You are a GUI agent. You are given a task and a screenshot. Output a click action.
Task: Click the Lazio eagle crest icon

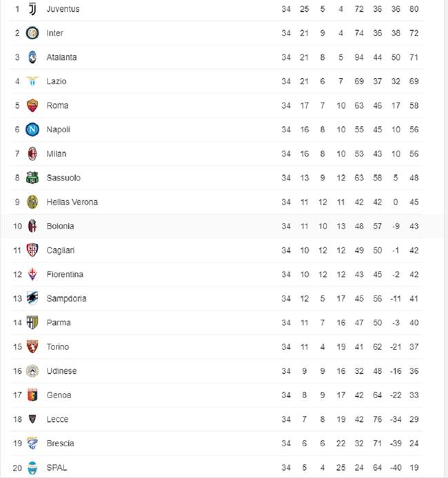(x=32, y=81)
